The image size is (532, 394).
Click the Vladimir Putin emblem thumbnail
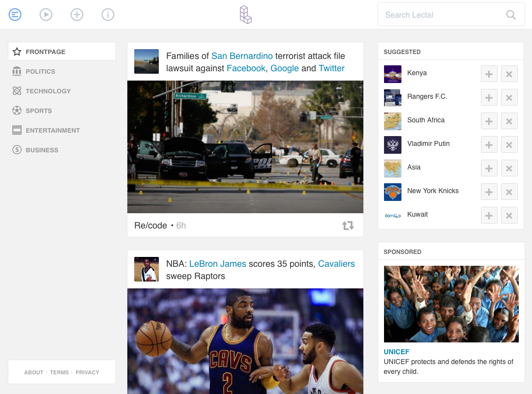[392, 145]
